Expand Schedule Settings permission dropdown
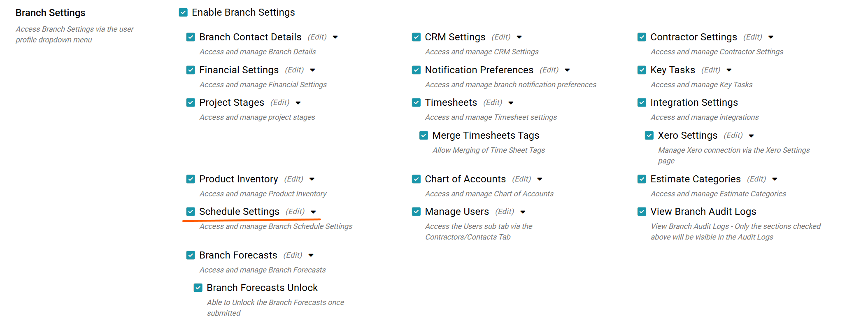This screenshot has height=326, width=868. tap(314, 212)
